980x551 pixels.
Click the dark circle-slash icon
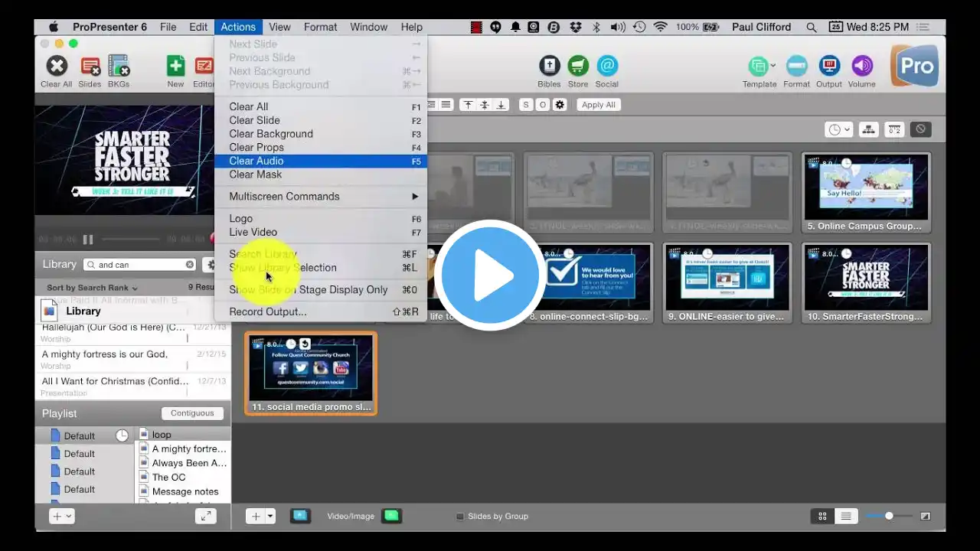921,129
